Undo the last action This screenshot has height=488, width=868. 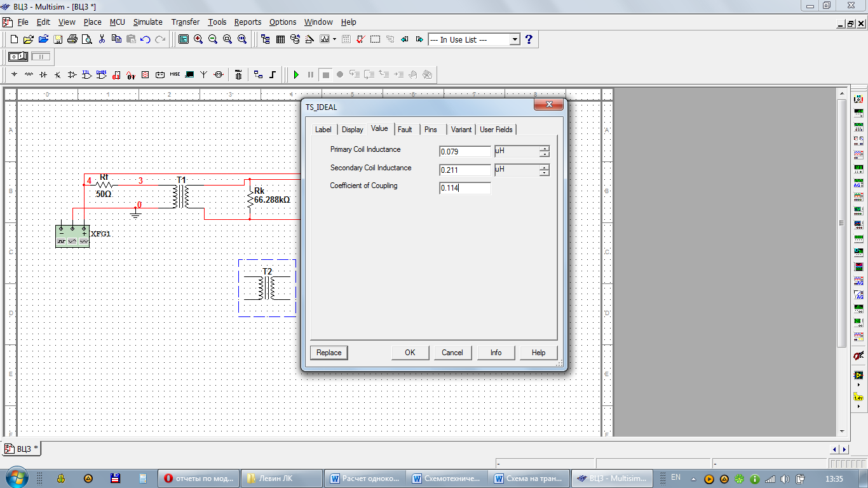146,39
